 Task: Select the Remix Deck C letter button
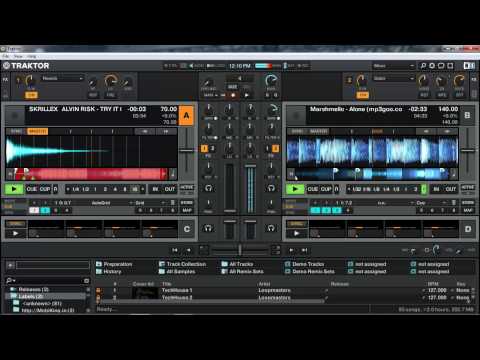point(187,229)
